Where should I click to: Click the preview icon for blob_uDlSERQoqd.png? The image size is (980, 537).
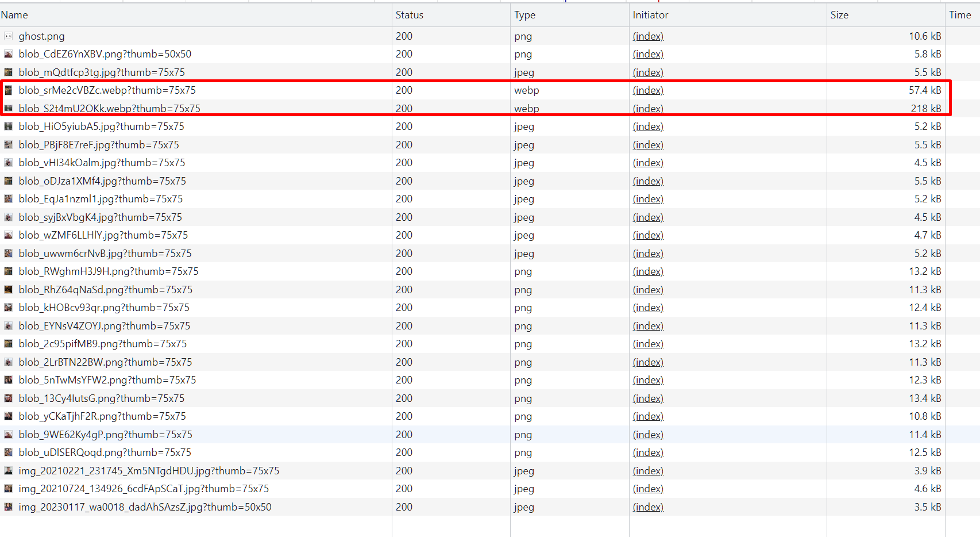8,452
